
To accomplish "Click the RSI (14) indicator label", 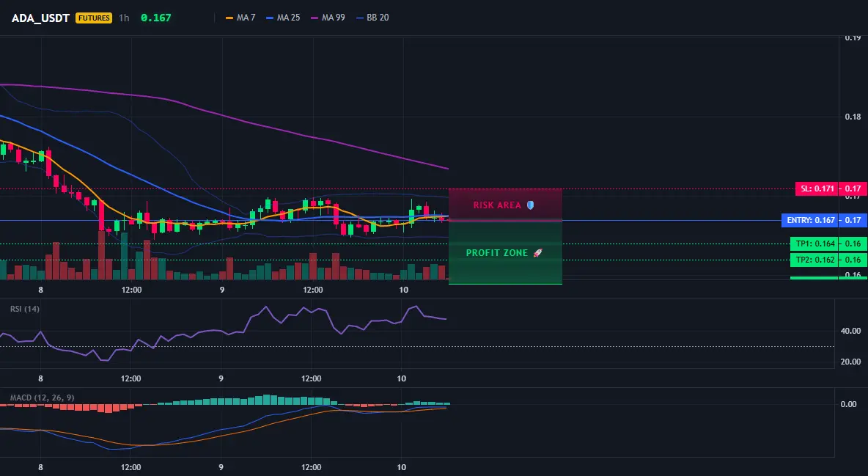I will coord(25,309).
